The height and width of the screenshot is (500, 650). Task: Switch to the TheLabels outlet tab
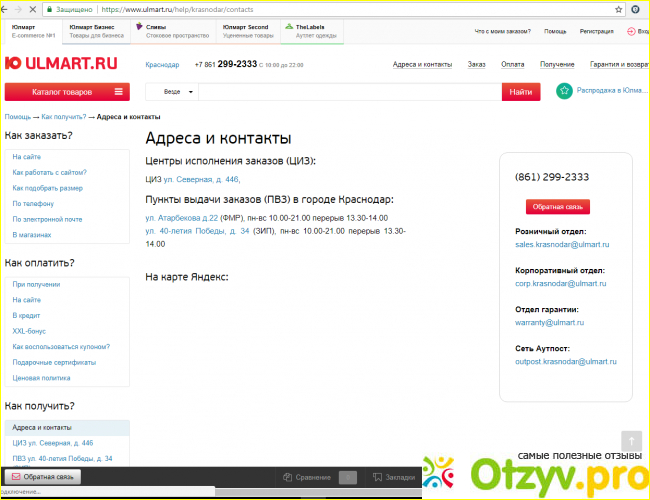click(x=312, y=31)
